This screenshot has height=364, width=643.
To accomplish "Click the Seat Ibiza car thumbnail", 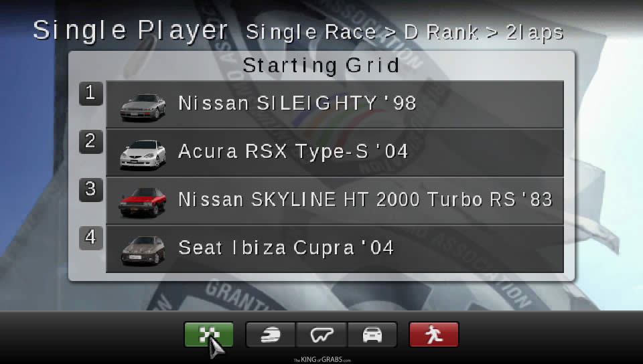I will coord(143,250).
